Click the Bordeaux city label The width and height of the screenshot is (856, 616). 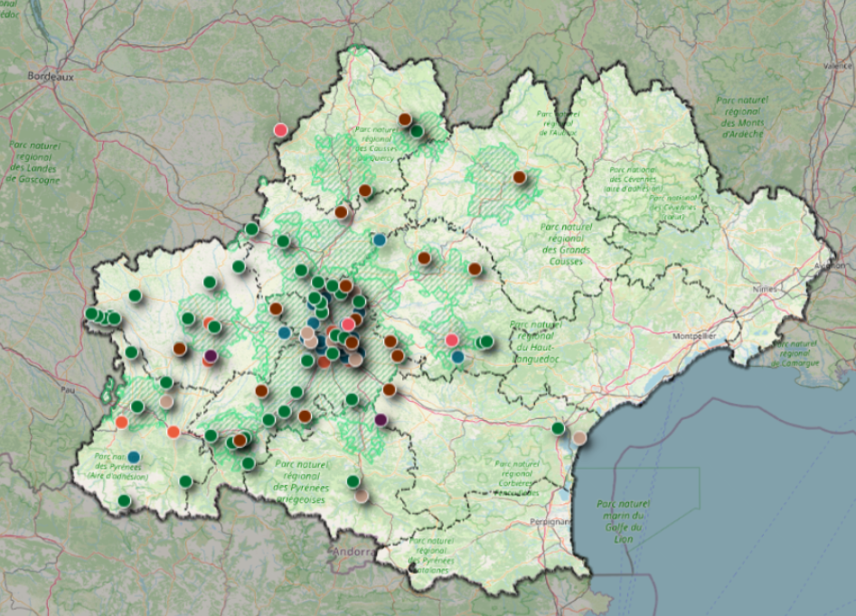pos(50,78)
